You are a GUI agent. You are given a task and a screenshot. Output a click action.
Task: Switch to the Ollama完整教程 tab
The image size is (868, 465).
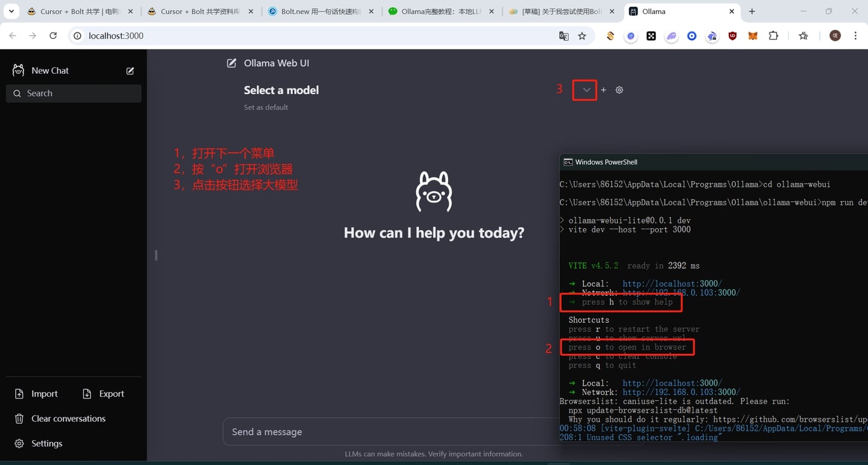441,11
